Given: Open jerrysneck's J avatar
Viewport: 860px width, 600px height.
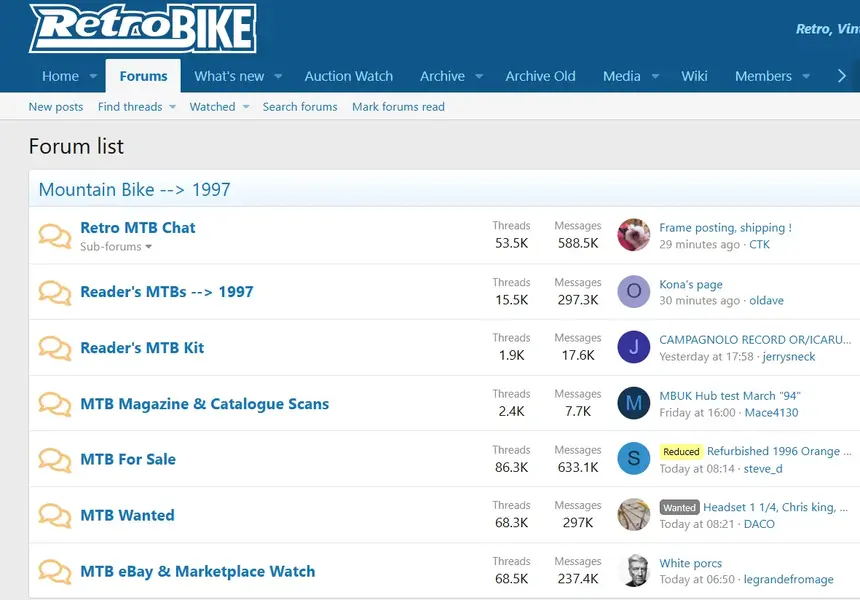Looking at the screenshot, I should point(633,347).
